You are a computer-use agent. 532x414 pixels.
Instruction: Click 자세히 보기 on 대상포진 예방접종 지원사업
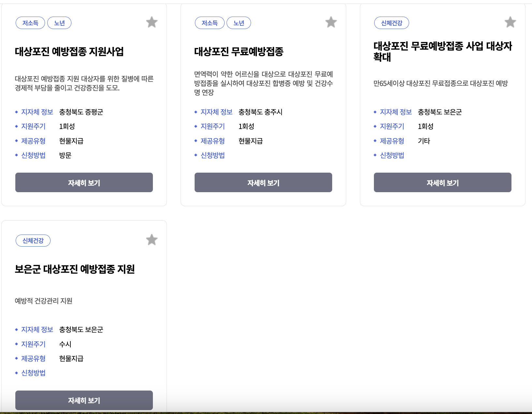click(x=84, y=182)
